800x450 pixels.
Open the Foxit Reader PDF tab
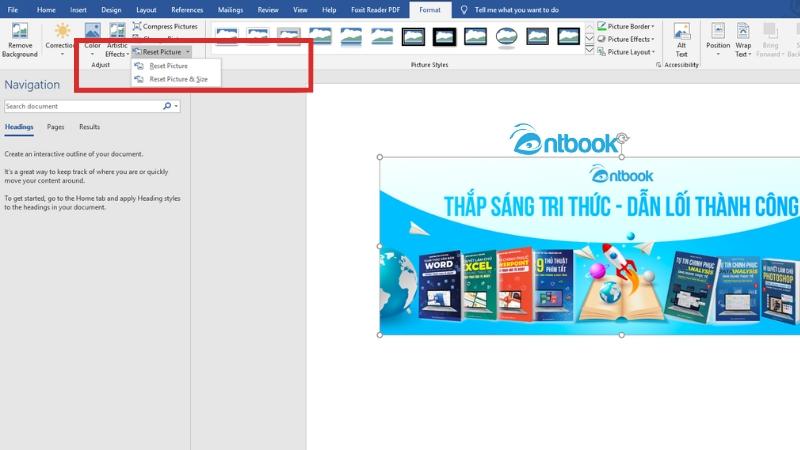click(376, 10)
